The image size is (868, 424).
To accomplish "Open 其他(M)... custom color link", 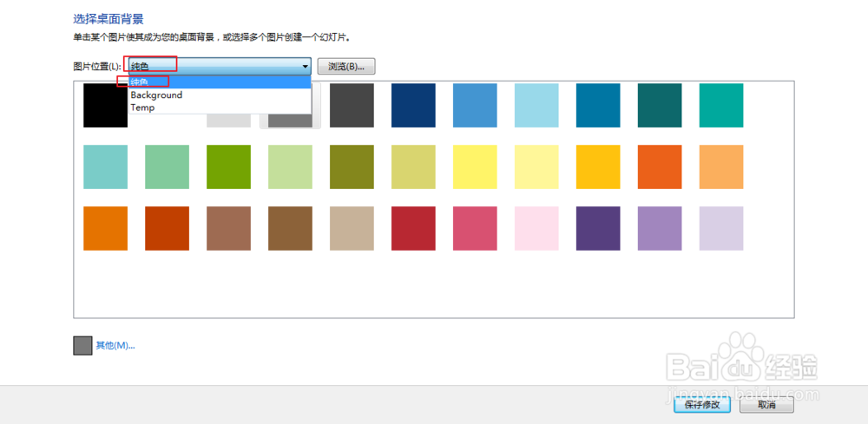I will (x=115, y=345).
